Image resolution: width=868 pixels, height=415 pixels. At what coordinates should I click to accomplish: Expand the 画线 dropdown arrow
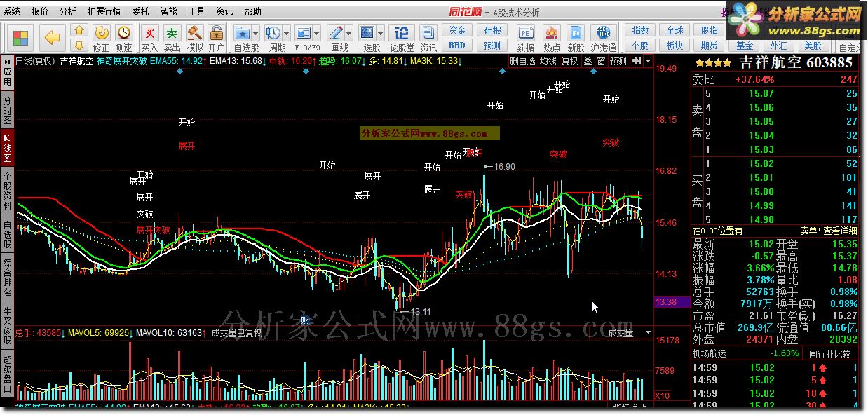348,33
